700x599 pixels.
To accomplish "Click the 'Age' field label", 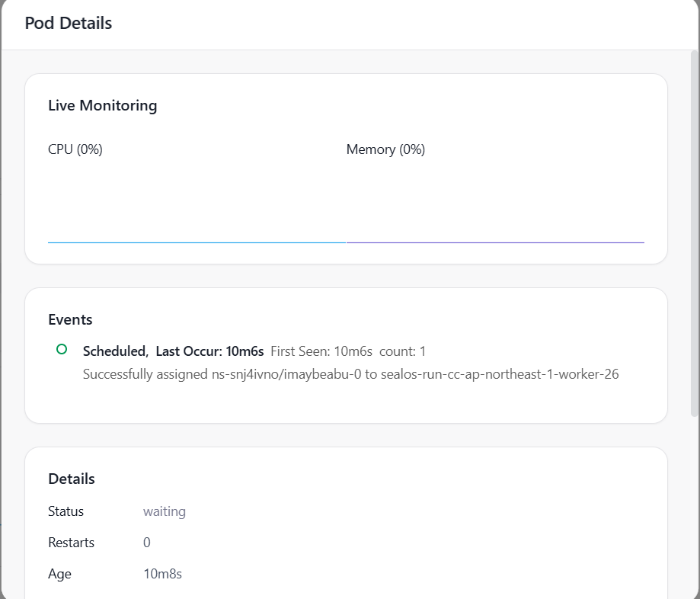I will click(x=59, y=574).
